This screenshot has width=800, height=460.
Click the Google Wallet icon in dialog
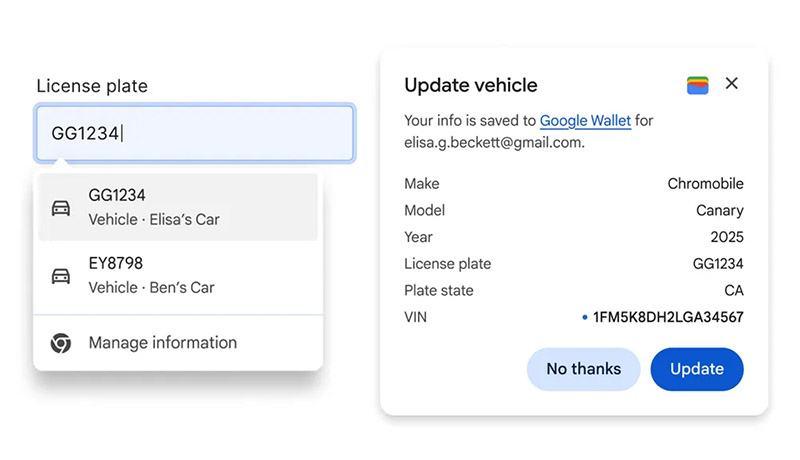coord(698,85)
